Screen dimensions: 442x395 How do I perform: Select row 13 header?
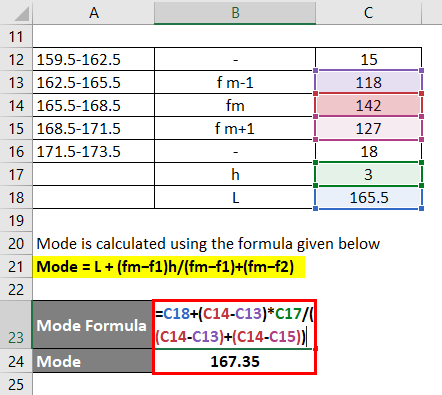click(16, 82)
